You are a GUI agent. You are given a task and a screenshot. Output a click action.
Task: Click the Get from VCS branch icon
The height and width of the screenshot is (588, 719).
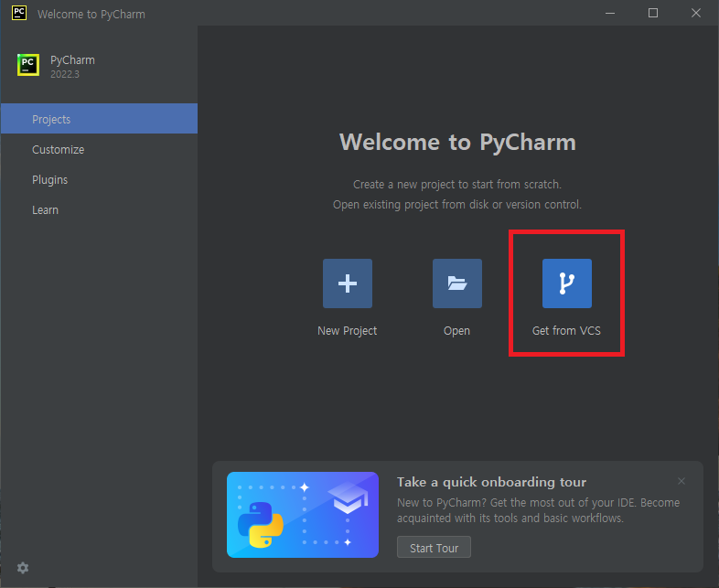[x=567, y=283]
